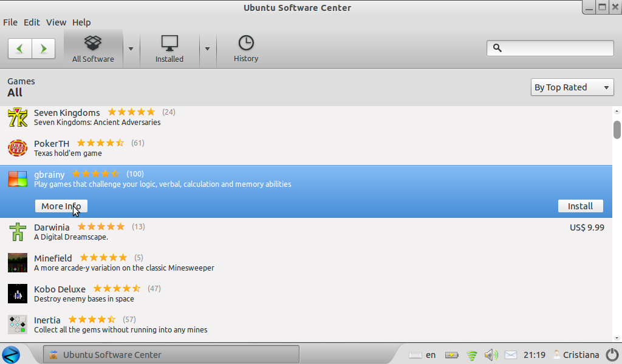Go back with the left arrow button
This screenshot has width=622, height=364.
point(20,49)
